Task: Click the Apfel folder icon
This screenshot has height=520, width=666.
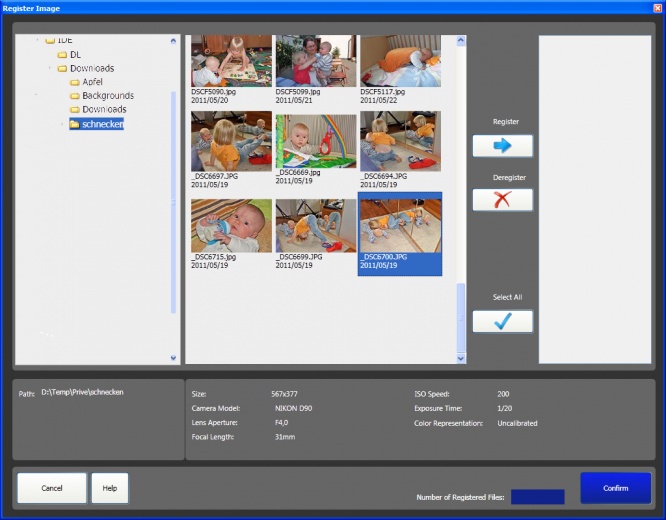Action: (x=75, y=82)
